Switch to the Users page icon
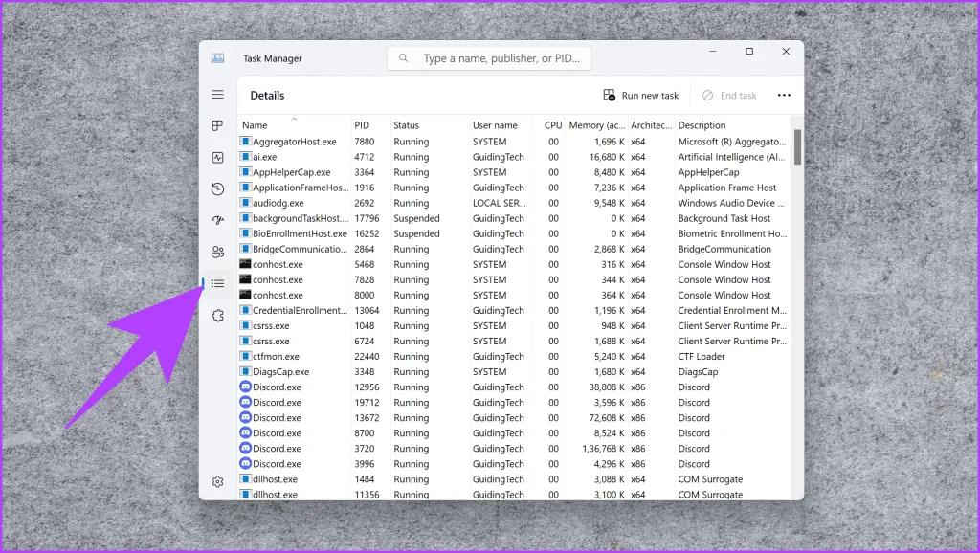Viewport: 980px width, 553px height. (217, 252)
